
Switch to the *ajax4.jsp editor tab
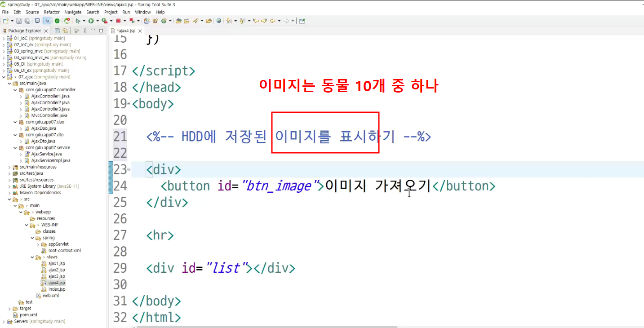[126, 31]
